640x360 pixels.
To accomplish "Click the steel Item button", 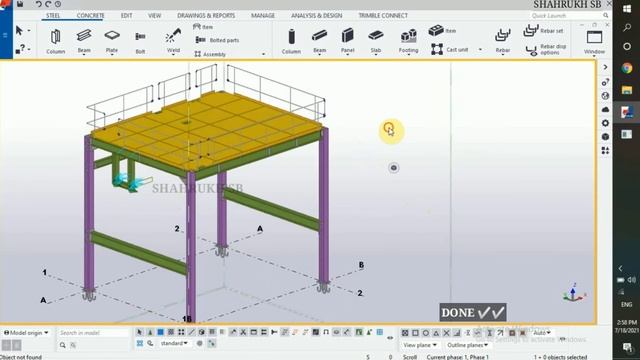I will pyautogui.click(x=203, y=27).
